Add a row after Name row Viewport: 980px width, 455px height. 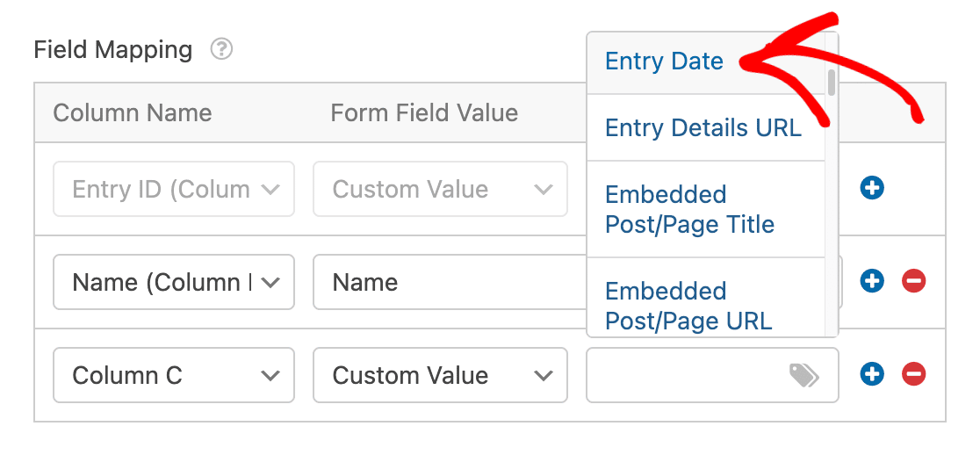click(x=872, y=281)
